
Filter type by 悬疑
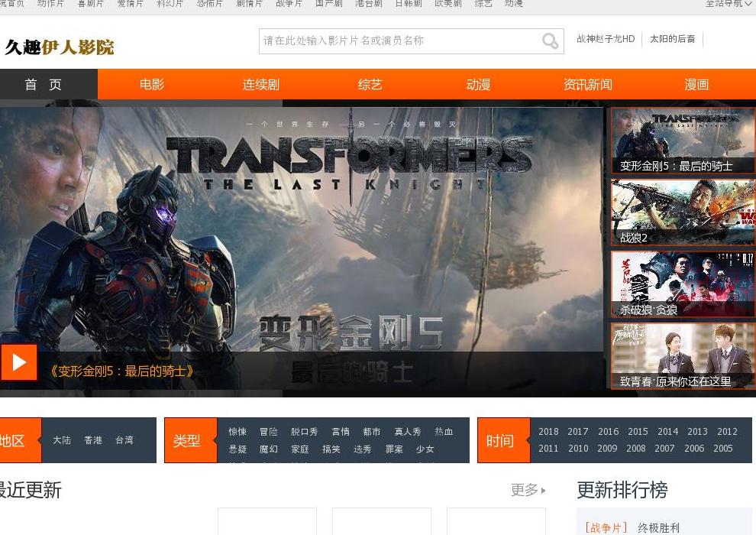[x=237, y=449]
